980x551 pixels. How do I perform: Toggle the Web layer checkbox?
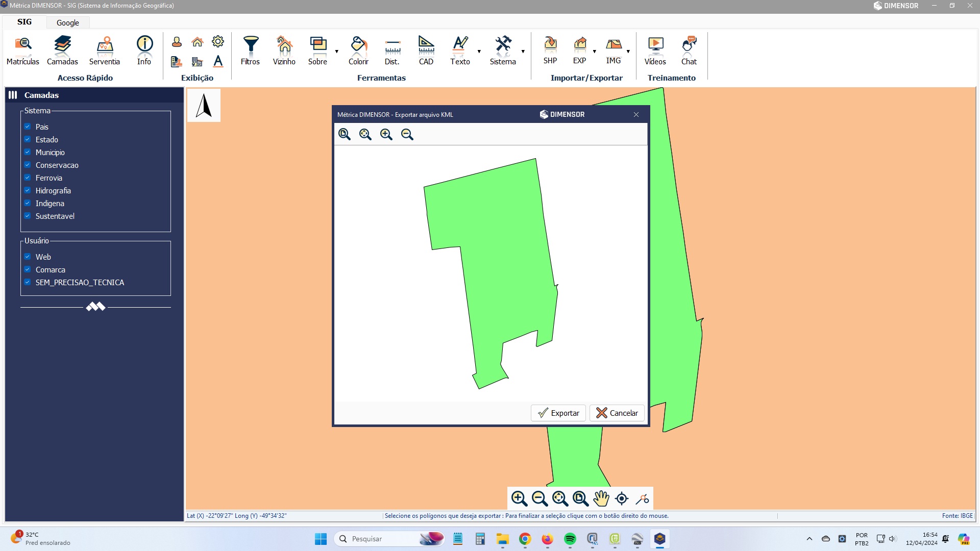point(28,257)
